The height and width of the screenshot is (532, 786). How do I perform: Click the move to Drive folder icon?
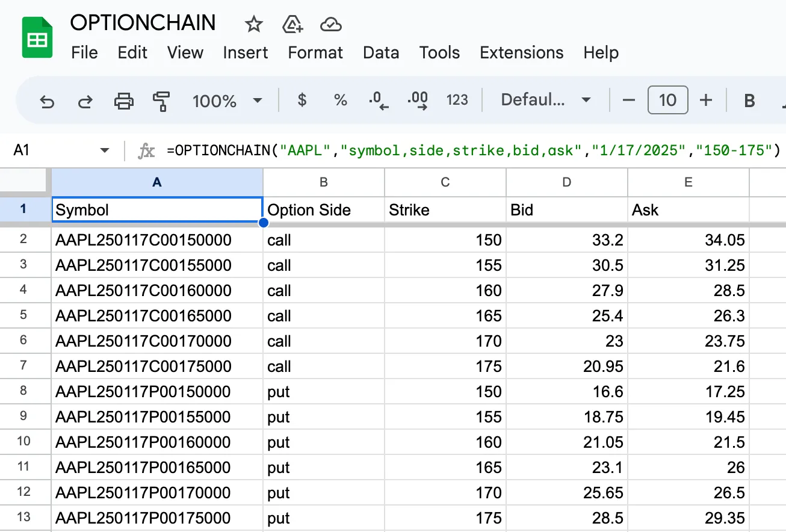click(x=292, y=24)
